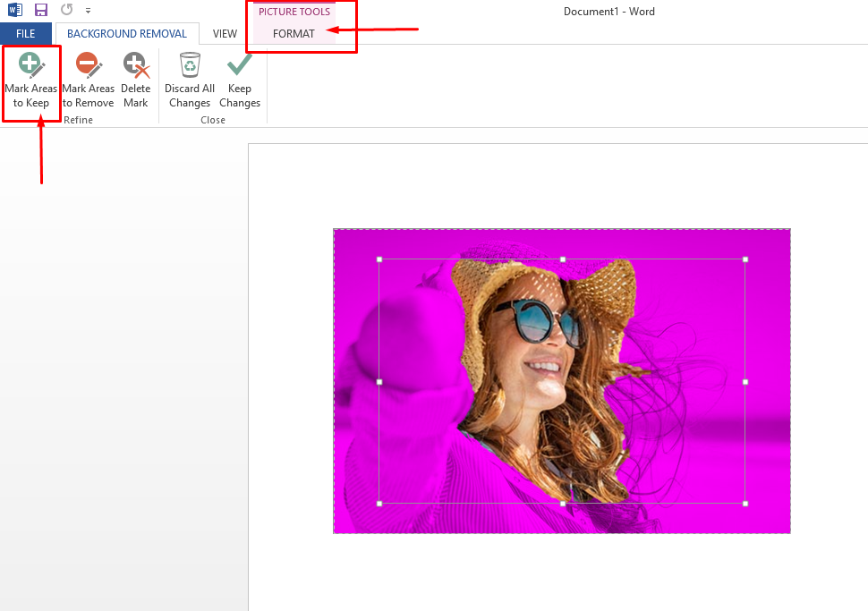Viewport: 868px width, 611px height.
Task: Open the VIEW tab
Action: [225, 34]
